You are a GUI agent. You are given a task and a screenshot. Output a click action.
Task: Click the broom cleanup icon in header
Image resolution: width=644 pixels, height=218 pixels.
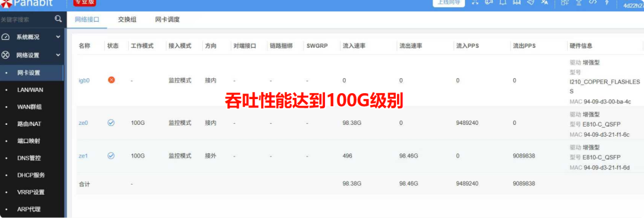[531, 2]
